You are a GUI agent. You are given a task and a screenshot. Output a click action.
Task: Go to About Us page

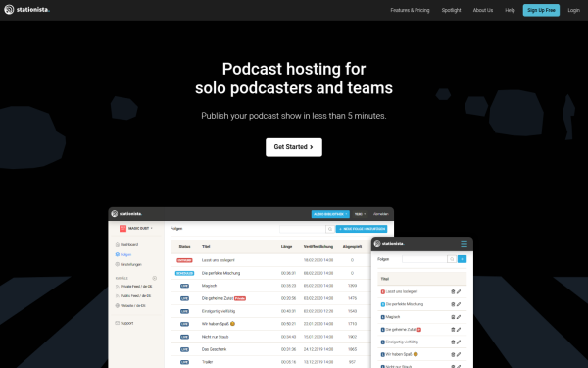coord(482,10)
